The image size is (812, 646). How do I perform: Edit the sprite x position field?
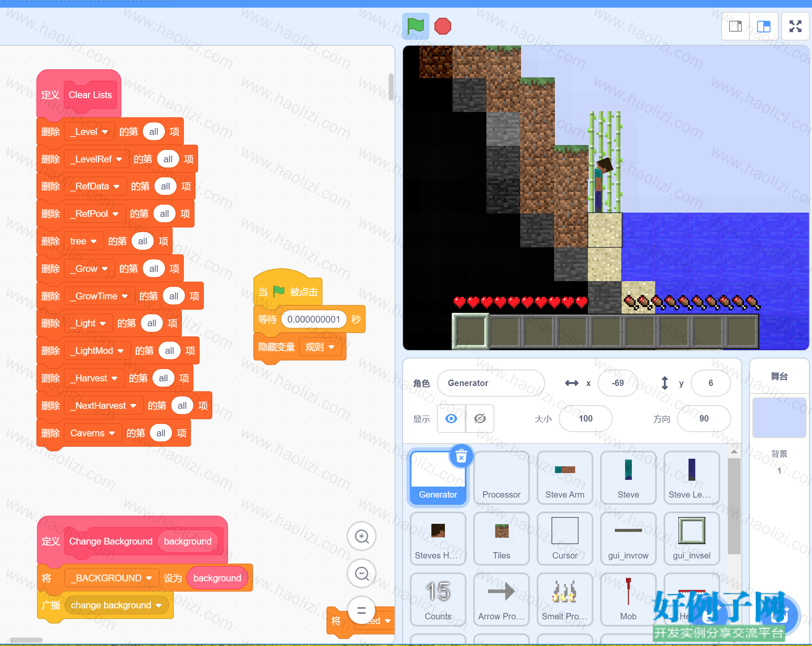617,383
